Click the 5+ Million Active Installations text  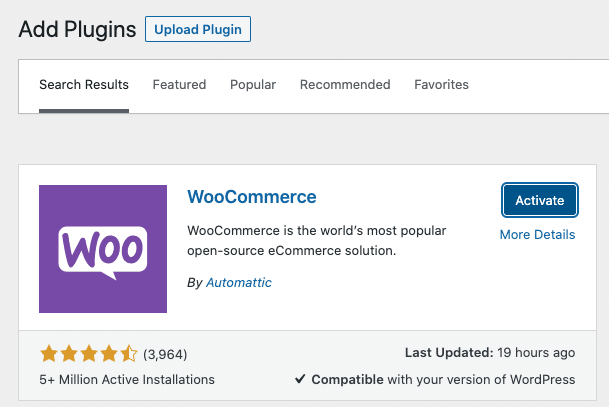(x=127, y=379)
